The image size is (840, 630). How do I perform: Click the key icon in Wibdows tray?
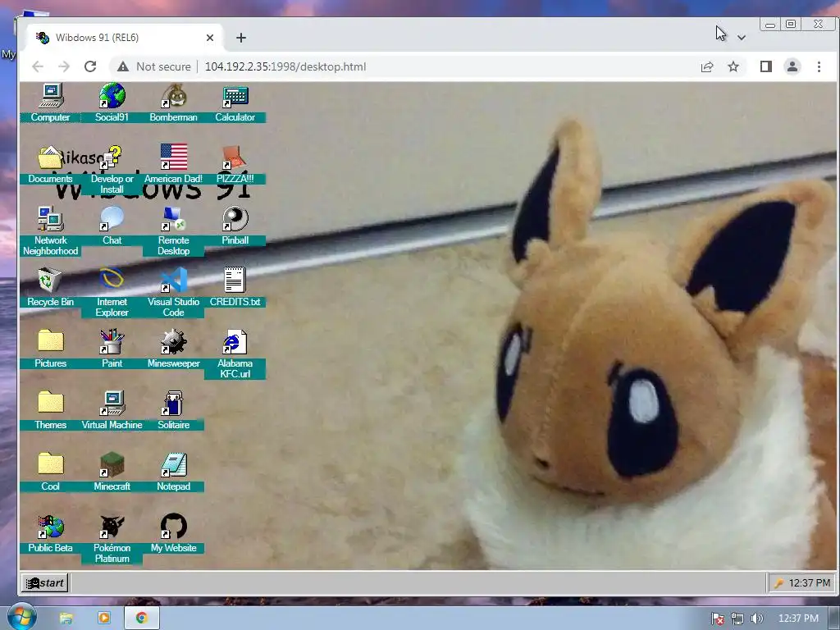pyautogui.click(x=778, y=583)
